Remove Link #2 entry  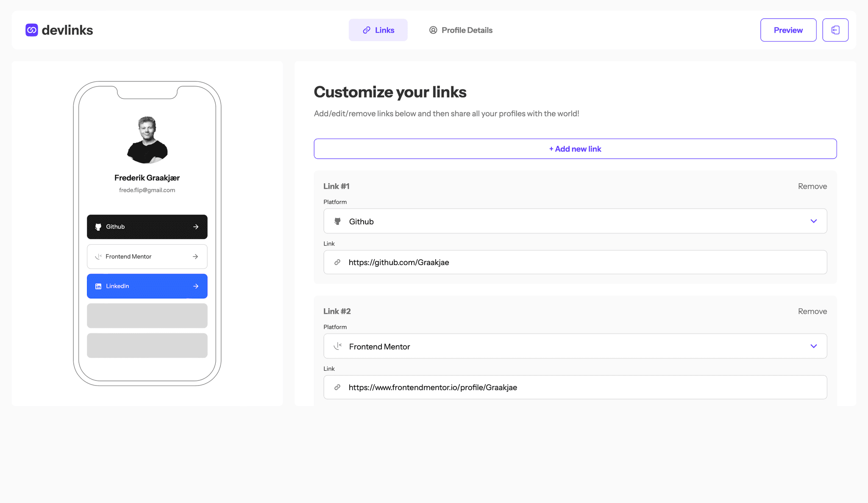812,311
